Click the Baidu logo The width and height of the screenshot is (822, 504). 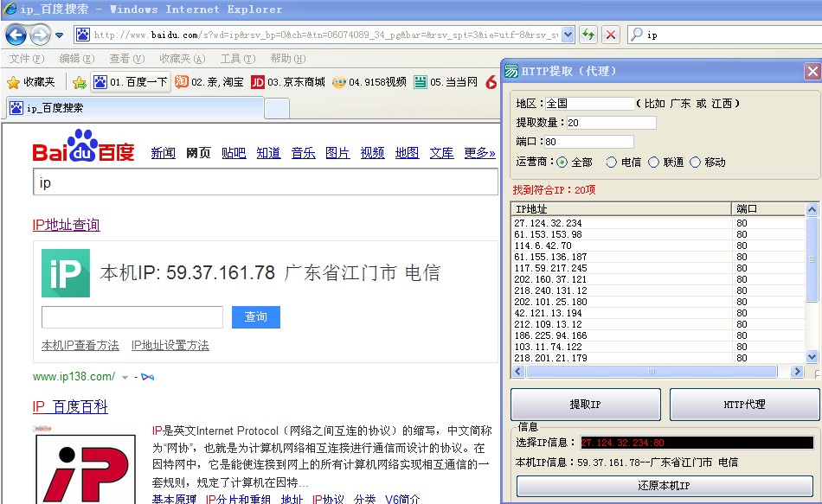83,146
